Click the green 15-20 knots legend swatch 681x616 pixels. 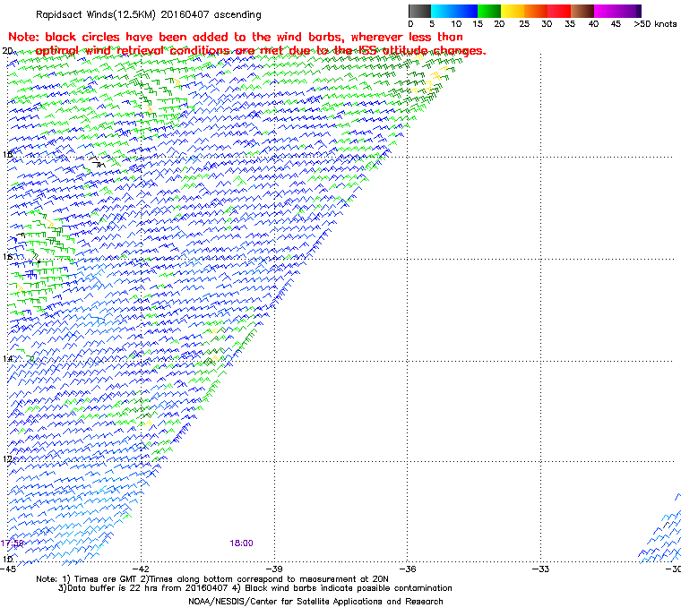[x=489, y=11]
